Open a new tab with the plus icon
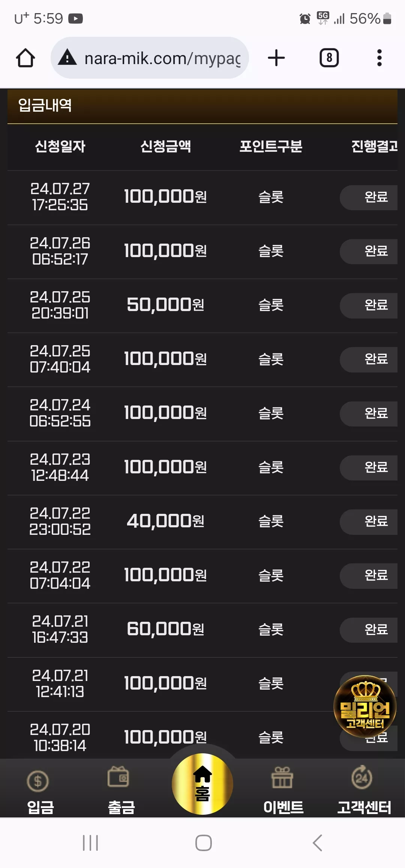This screenshot has height=868, width=405. pos(276,58)
